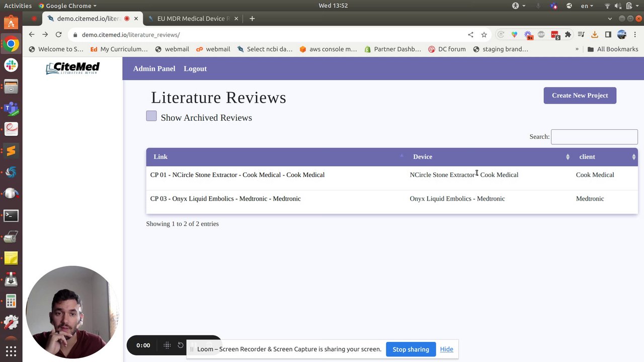The width and height of the screenshot is (644, 362).
Task: Click the Chrome icon in the dock
Action: pyautogui.click(x=11, y=44)
